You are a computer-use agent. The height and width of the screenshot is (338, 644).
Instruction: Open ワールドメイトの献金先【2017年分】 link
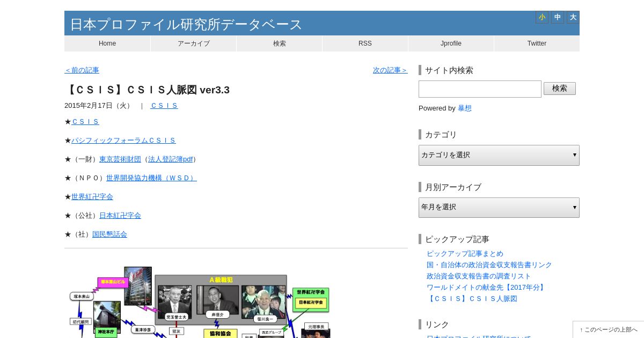coord(487,288)
